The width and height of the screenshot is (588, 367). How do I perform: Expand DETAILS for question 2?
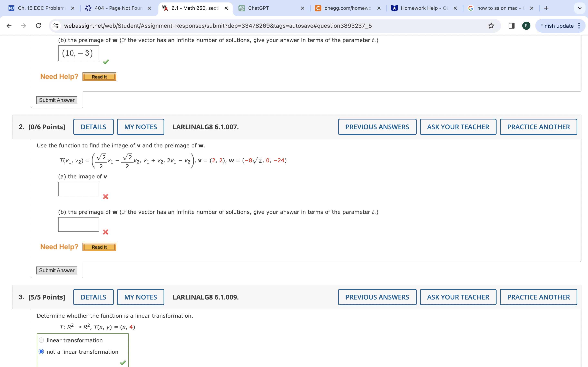[x=93, y=127]
